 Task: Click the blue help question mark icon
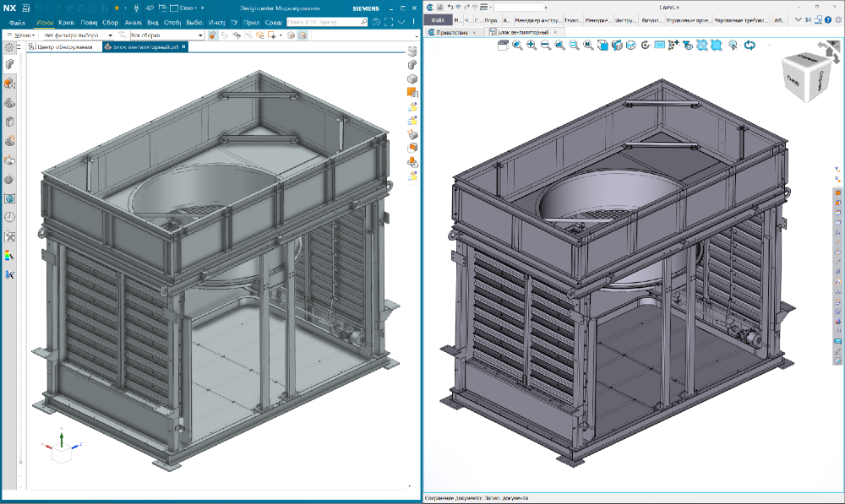828,20
